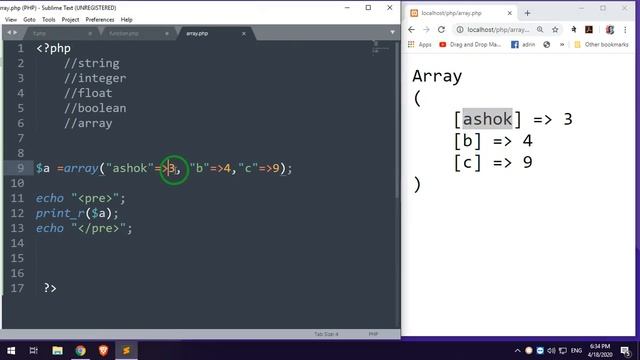
Task: Select the localhost/php/array.php Chrome tab
Action: point(460,13)
